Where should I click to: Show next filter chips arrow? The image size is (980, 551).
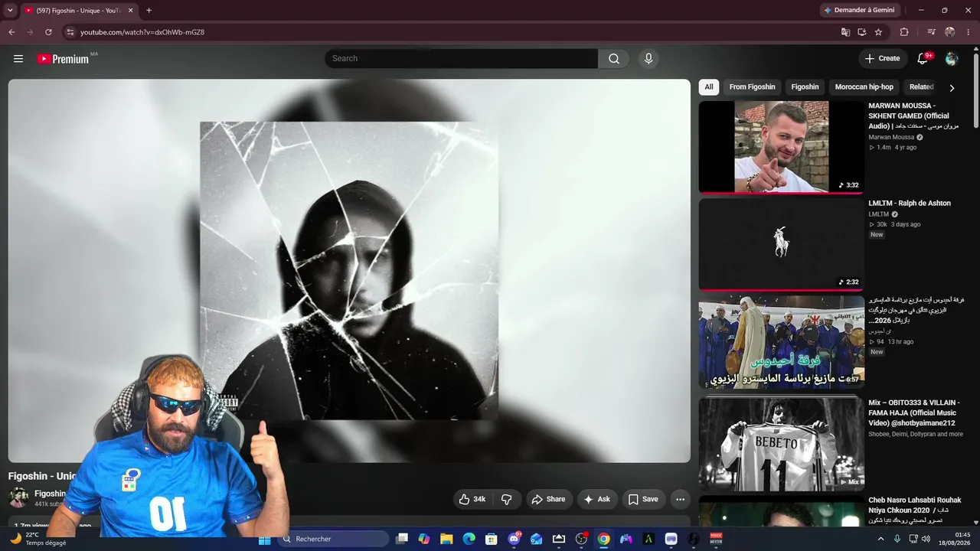(952, 88)
